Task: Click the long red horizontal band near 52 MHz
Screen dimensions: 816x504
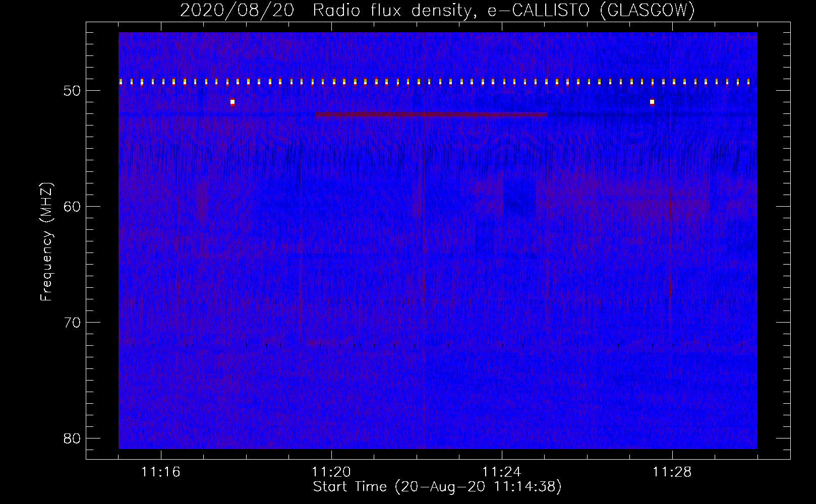Action: pos(431,114)
